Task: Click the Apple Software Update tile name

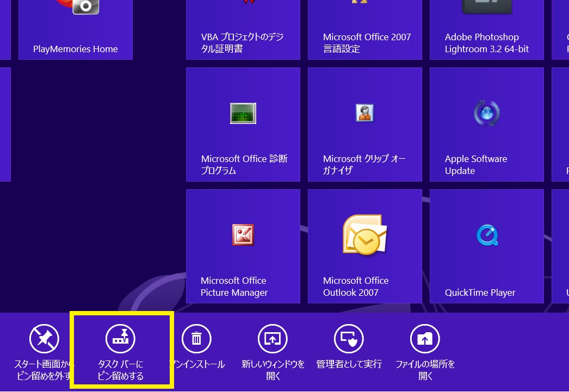Action: click(x=476, y=165)
